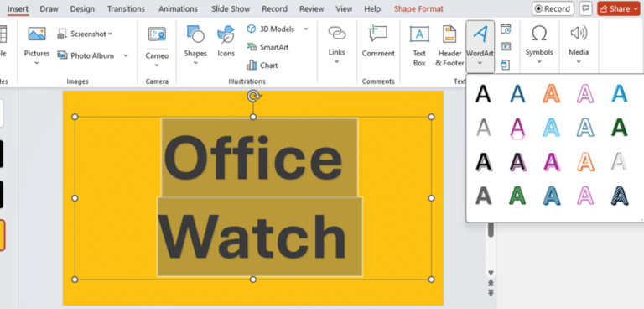644x309 pixels.
Task: Switch to the Insert tab
Action: [x=18, y=8]
